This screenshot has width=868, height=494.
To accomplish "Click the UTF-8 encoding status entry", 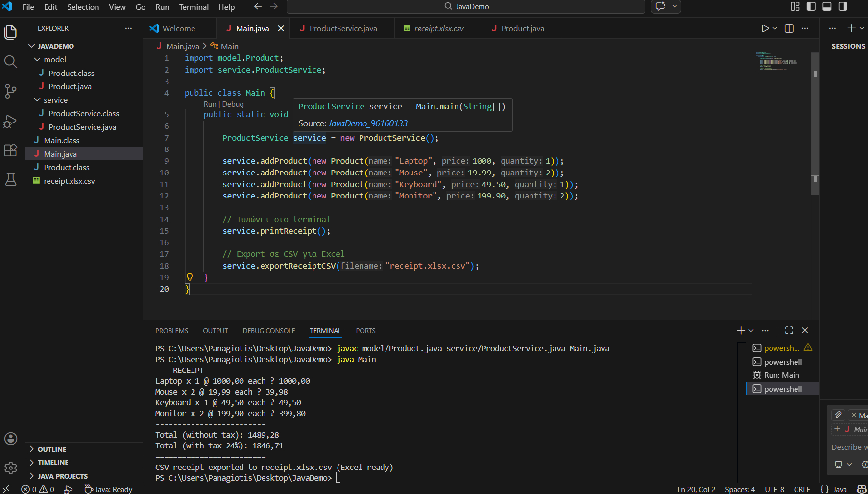I will click(774, 489).
